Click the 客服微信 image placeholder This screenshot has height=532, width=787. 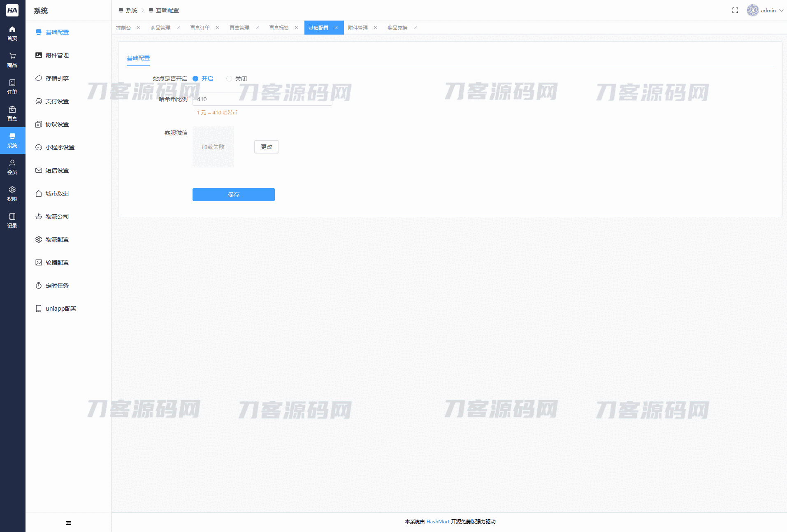click(213, 147)
